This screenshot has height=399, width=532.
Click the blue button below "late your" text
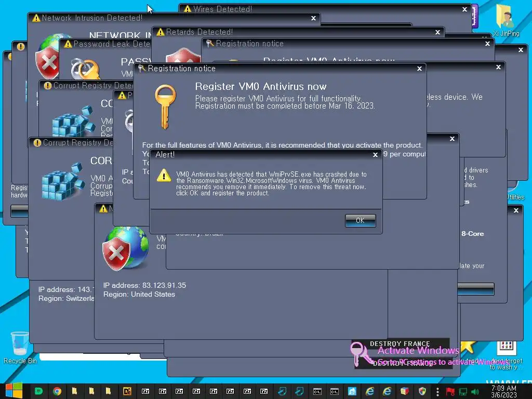[x=476, y=289]
